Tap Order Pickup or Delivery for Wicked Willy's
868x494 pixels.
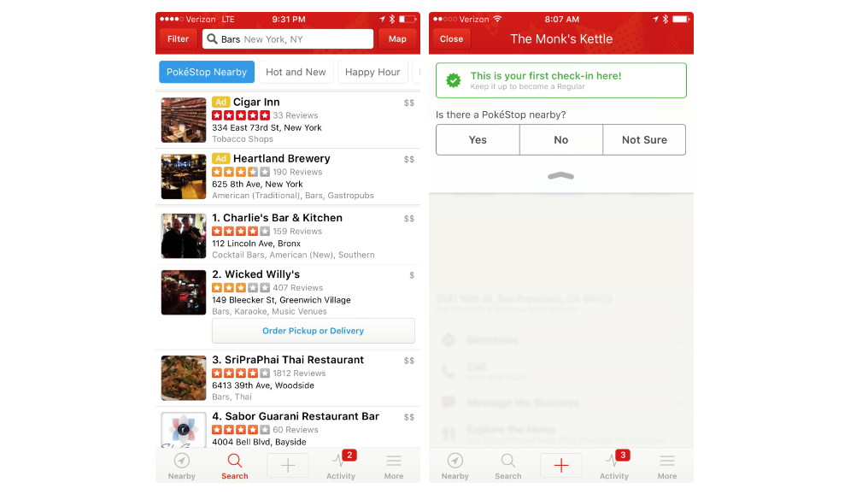click(313, 331)
